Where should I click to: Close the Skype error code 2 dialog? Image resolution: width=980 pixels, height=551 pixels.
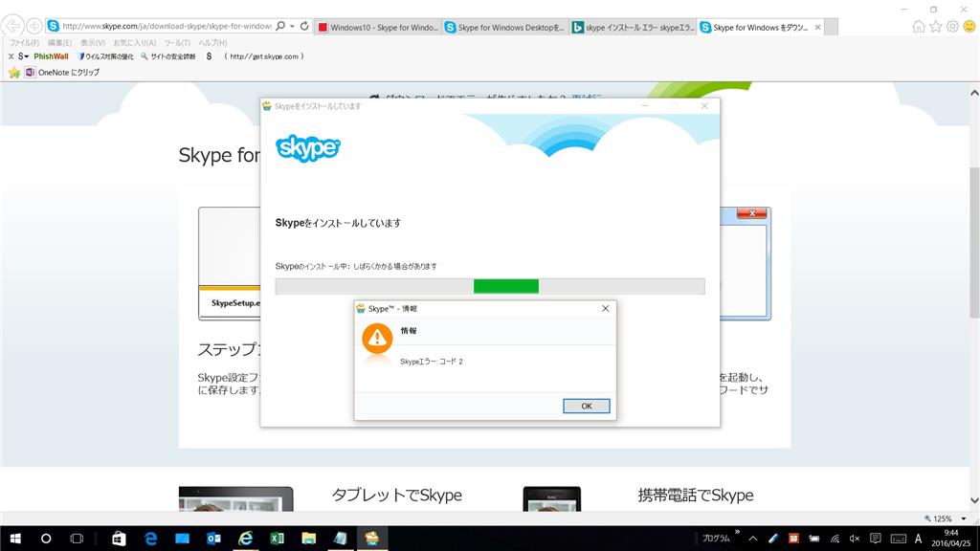coord(605,309)
